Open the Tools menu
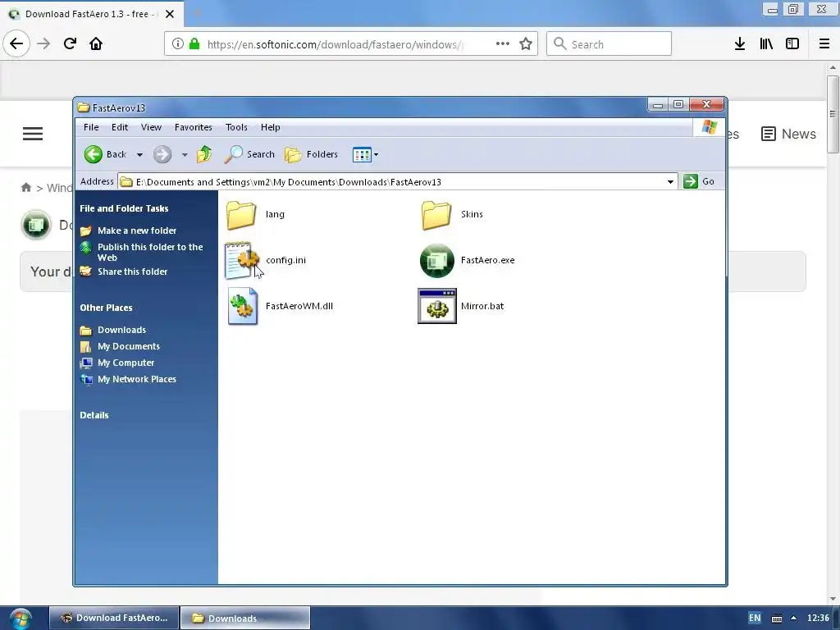This screenshot has height=630, width=840. tap(236, 127)
